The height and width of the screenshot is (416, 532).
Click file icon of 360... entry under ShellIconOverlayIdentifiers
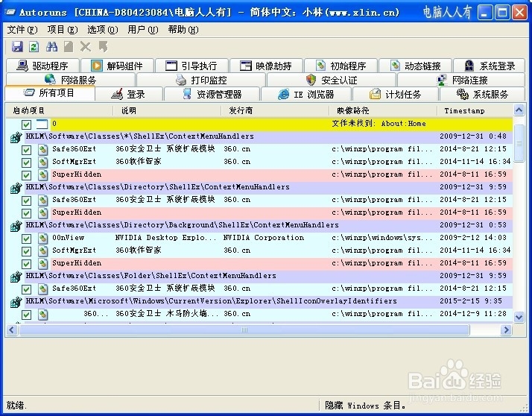click(42, 315)
